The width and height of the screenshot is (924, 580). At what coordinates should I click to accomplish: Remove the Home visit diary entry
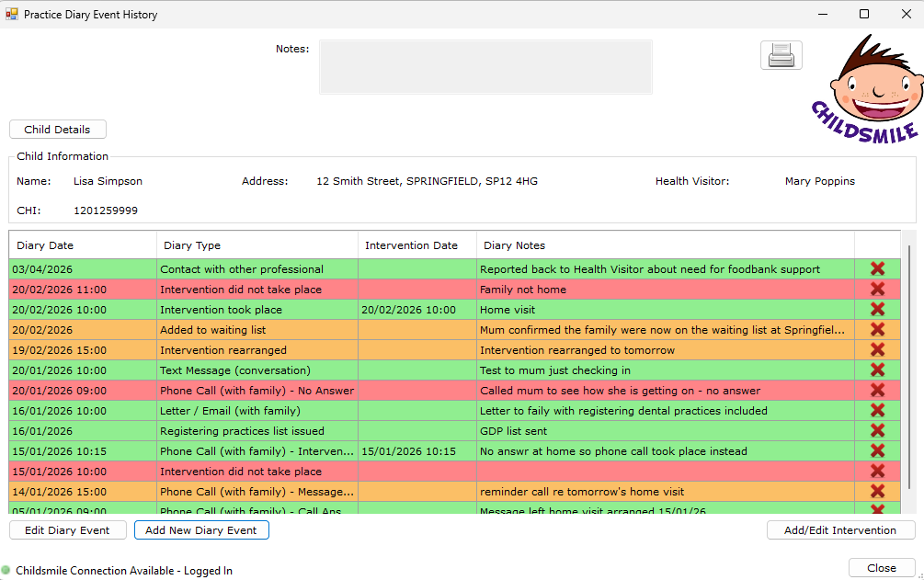pyautogui.click(x=877, y=310)
